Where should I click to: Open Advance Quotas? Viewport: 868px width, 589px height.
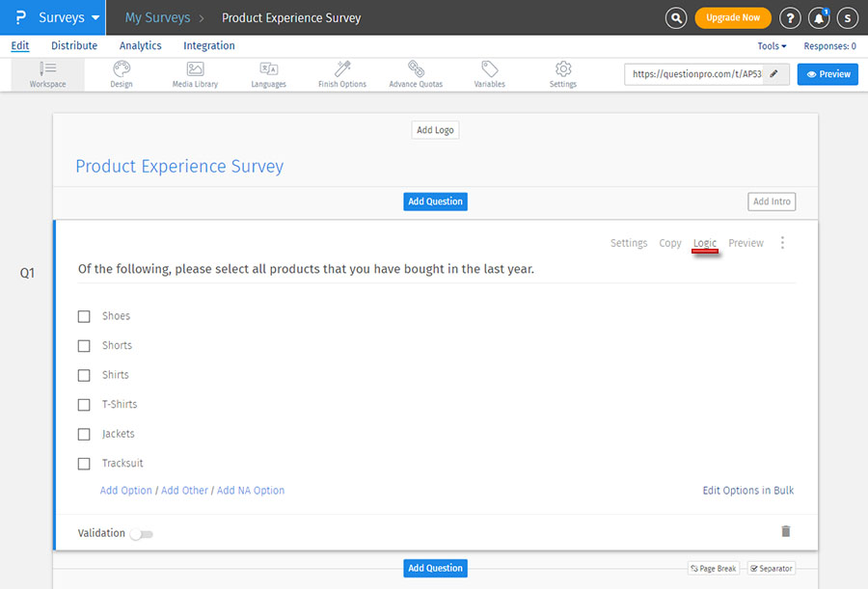pyautogui.click(x=416, y=74)
